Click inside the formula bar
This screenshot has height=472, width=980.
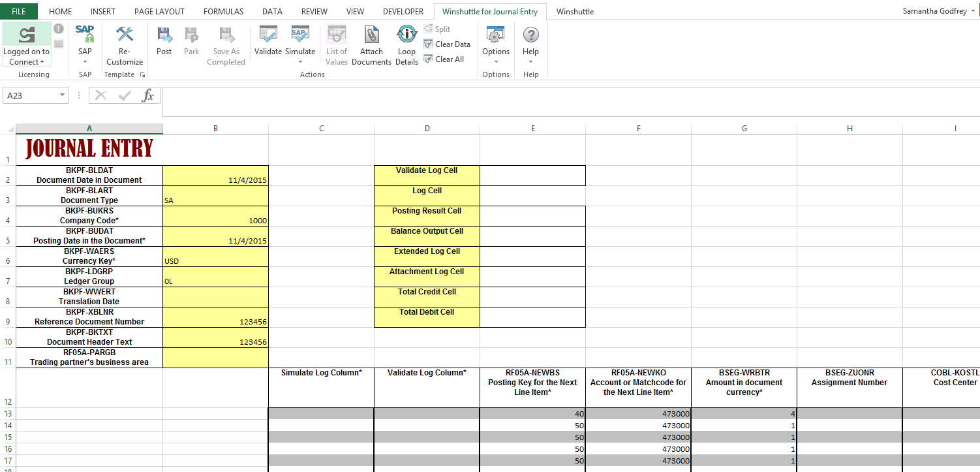point(570,101)
